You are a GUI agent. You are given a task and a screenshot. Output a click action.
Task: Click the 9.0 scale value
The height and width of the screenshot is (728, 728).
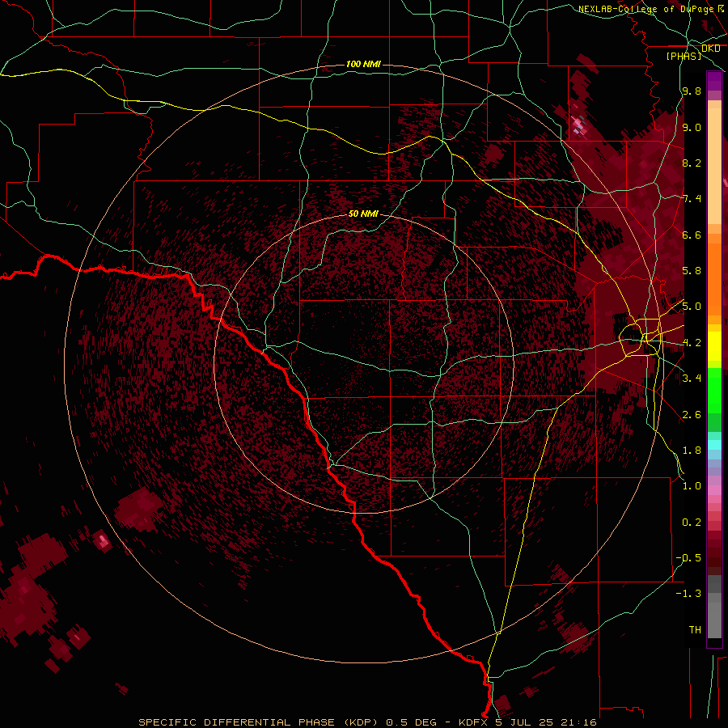click(x=692, y=127)
